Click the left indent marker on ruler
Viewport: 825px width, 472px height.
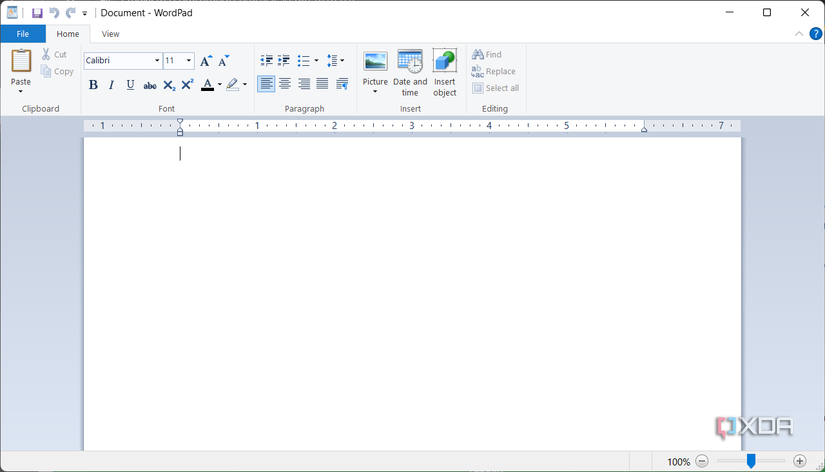[180, 133]
